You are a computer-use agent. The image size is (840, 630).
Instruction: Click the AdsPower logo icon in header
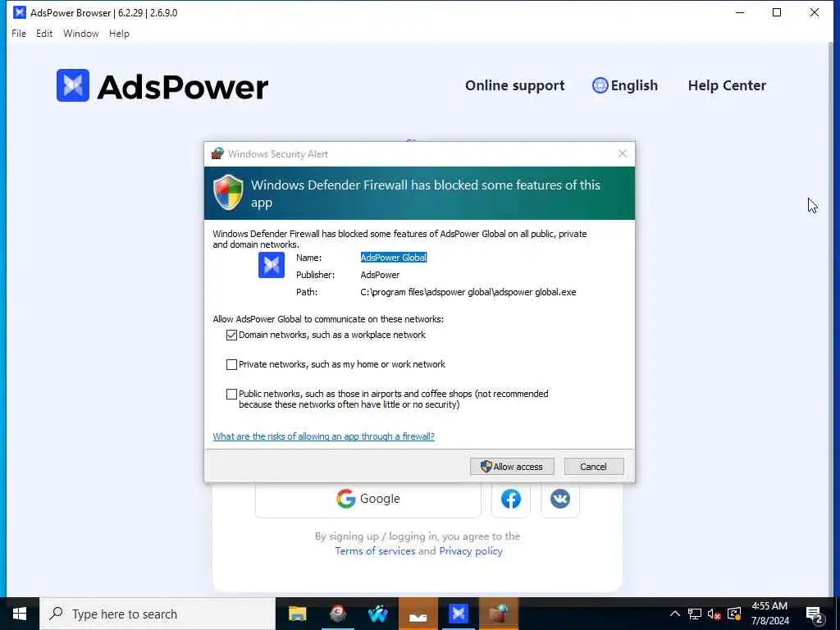pos(73,85)
